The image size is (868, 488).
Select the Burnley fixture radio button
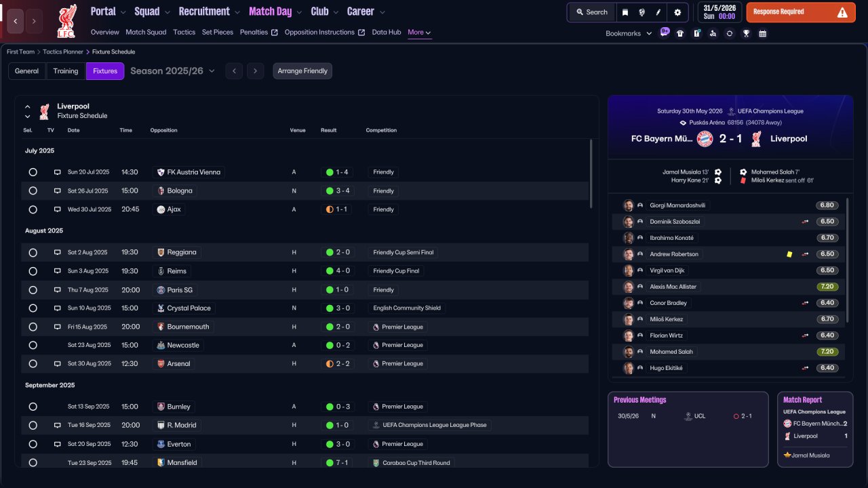pyautogui.click(x=33, y=407)
